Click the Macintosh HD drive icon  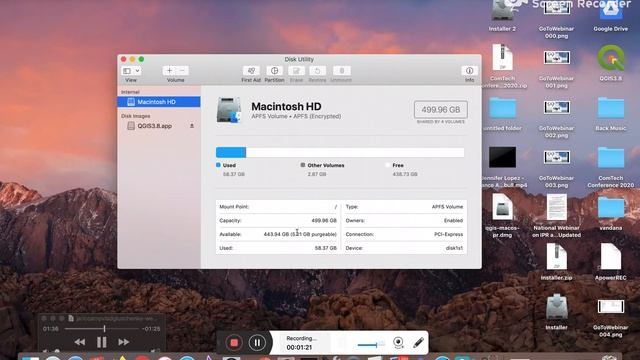[229, 110]
